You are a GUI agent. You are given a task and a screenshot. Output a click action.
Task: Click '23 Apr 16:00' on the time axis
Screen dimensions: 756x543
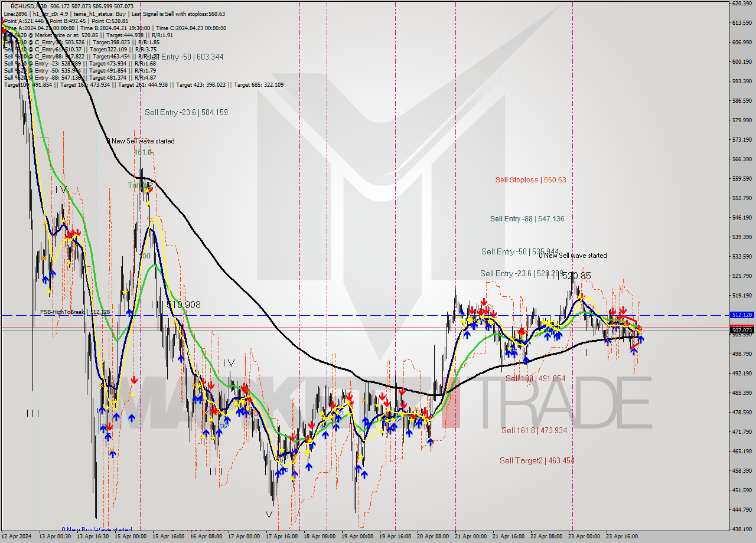point(622,537)
